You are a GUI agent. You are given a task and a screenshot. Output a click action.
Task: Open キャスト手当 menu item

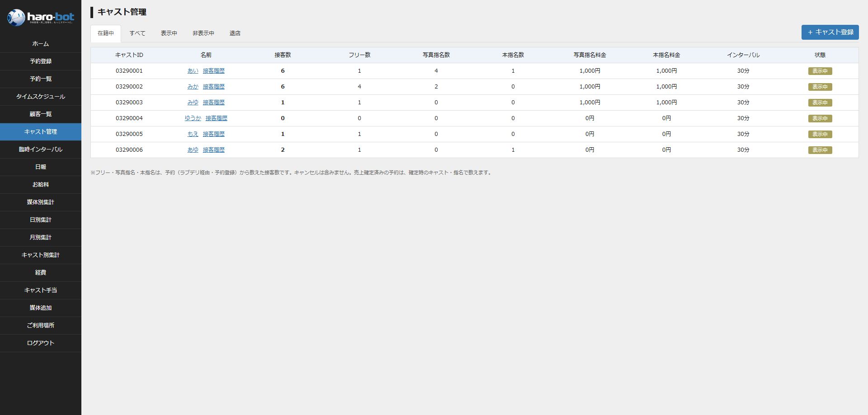click(x=41, y=290)
